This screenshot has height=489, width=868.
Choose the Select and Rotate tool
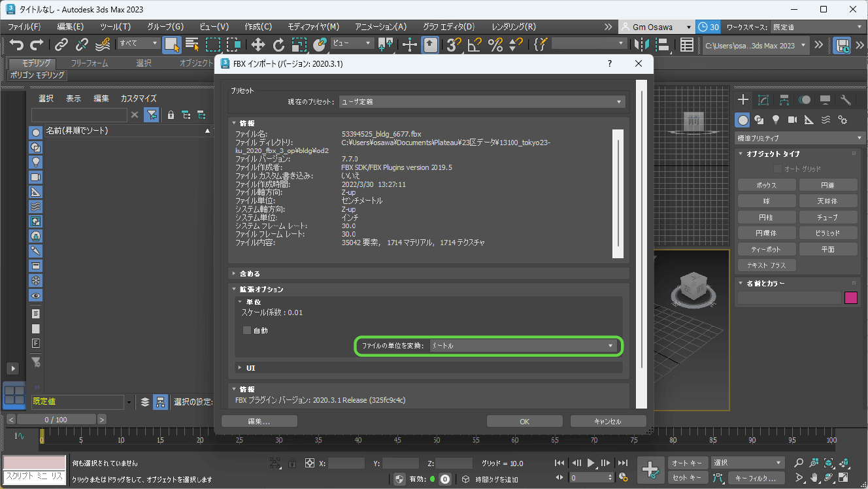278,44
